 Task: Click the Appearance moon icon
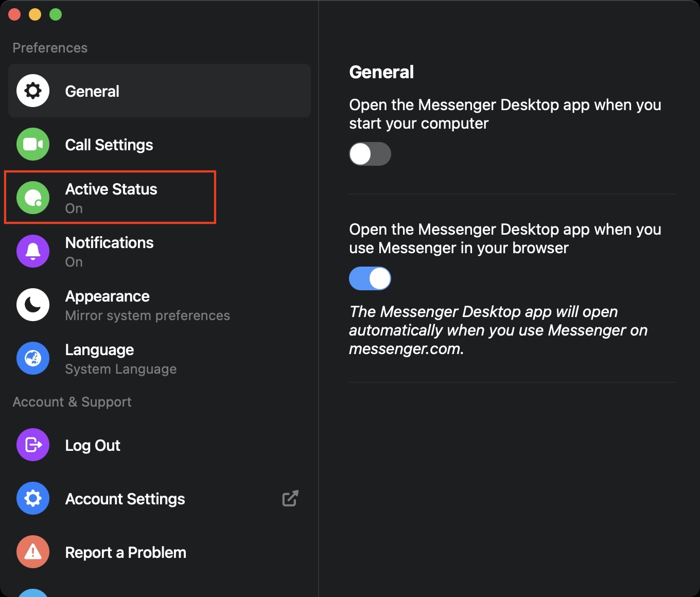click(x=33, y=305)
